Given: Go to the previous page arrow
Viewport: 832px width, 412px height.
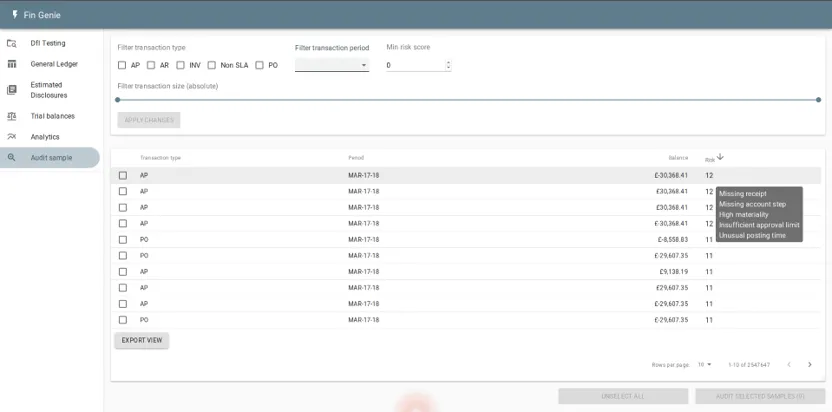Looking at the screenshot, I should click(789, 365).
